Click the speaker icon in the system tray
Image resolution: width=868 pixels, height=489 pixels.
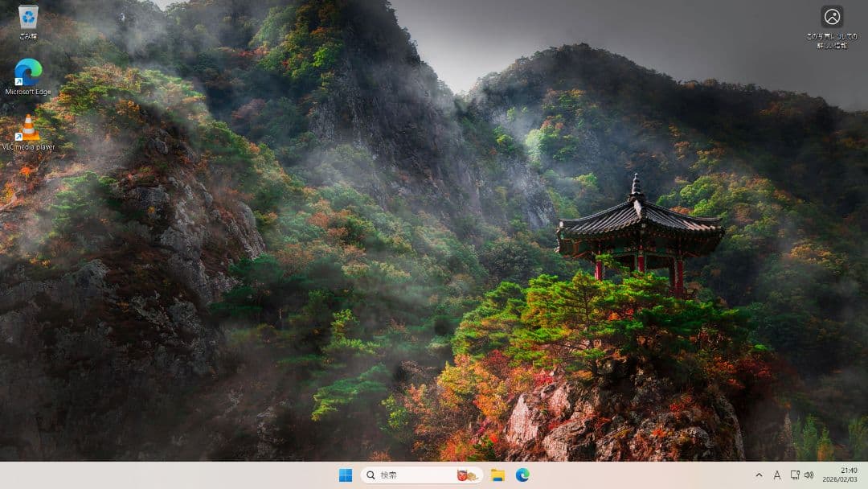809,475
